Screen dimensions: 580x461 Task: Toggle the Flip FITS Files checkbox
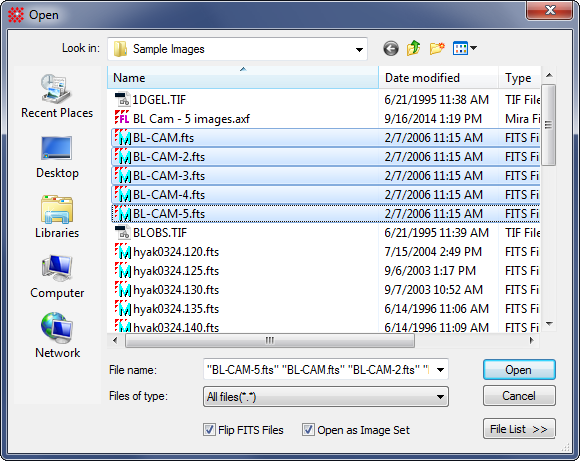pos(209,430)
